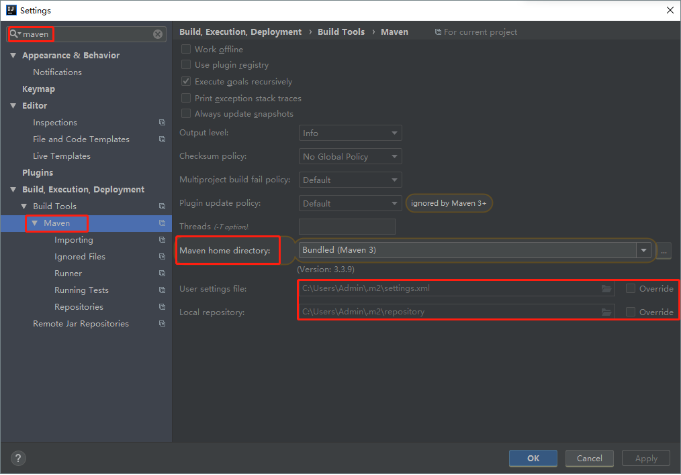The width and height of the screenshot is (681, 475).
Task: Click the Local repository path field
Action: point(456,312)
